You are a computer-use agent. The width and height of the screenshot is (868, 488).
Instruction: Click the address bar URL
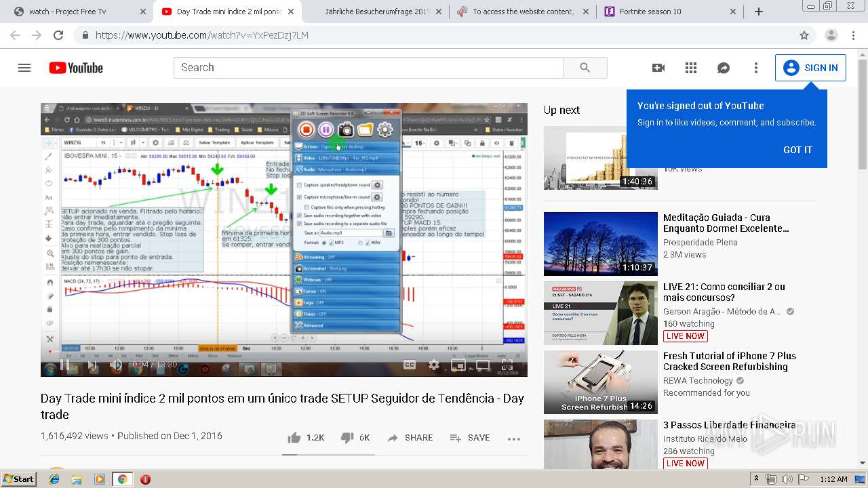pyautogui.click(x=202, y=35)
